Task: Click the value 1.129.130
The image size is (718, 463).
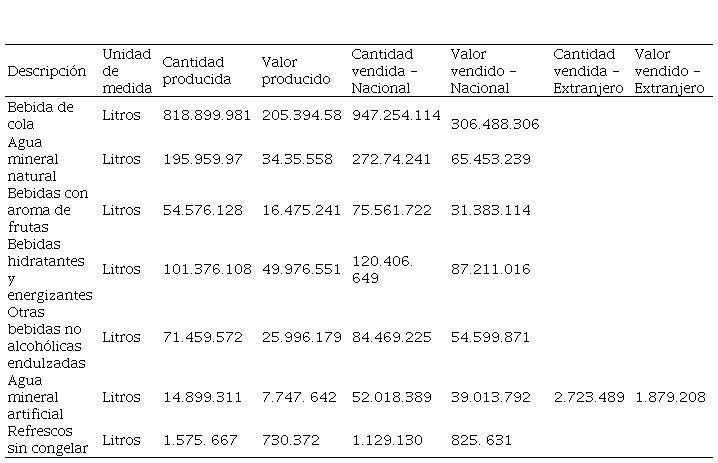Action: 387,440
